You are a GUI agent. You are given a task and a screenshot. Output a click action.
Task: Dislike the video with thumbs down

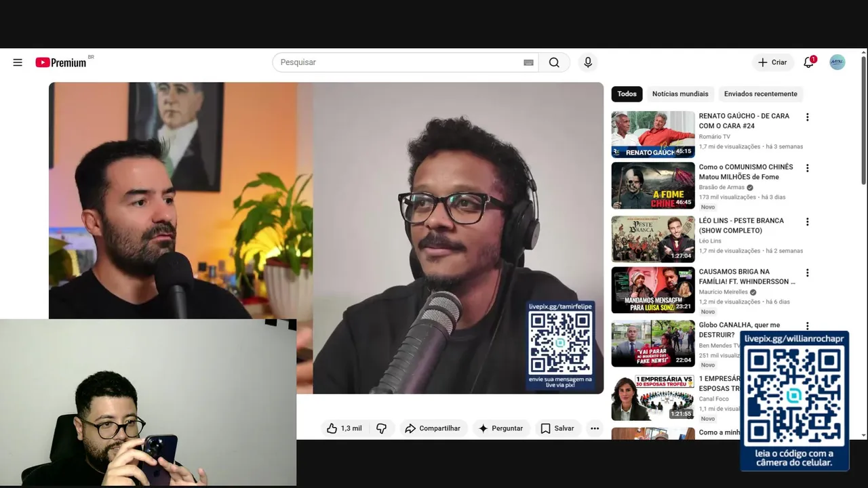(x=382, y=428)
